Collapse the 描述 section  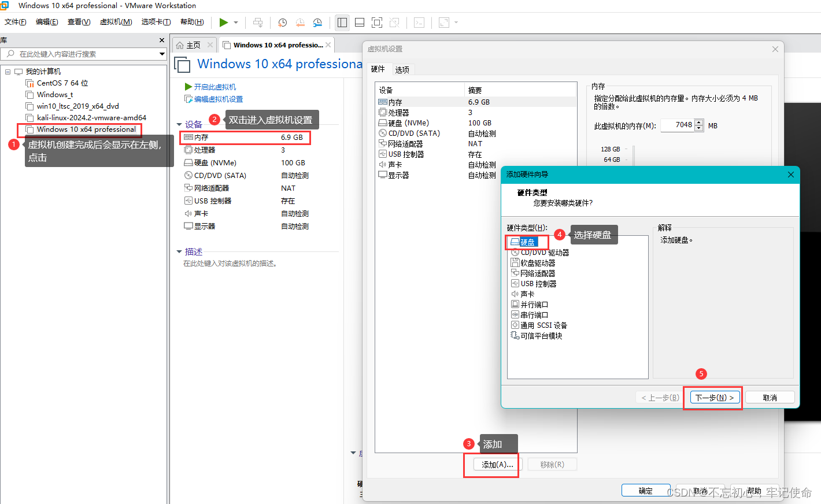(x=179, y=251)
